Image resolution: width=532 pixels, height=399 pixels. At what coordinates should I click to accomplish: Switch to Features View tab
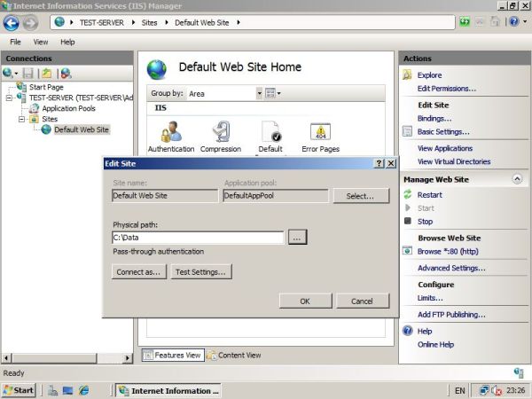tap(173, 355)
